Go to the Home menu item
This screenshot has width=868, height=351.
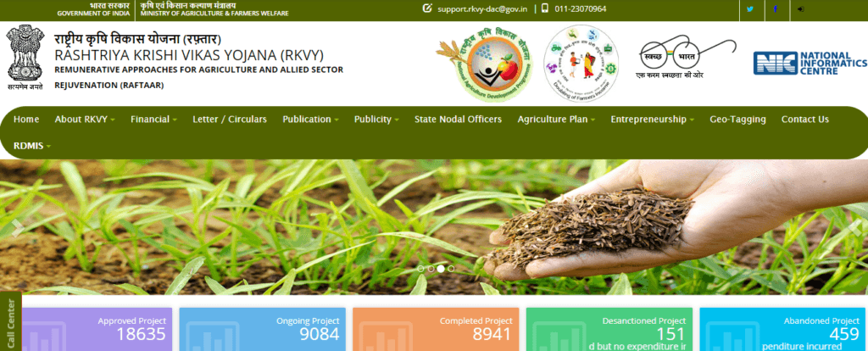(x=26, y=119)
